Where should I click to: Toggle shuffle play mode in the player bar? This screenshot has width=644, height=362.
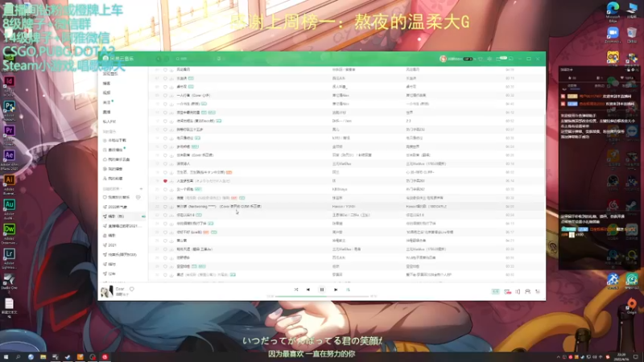pos(296,290)
